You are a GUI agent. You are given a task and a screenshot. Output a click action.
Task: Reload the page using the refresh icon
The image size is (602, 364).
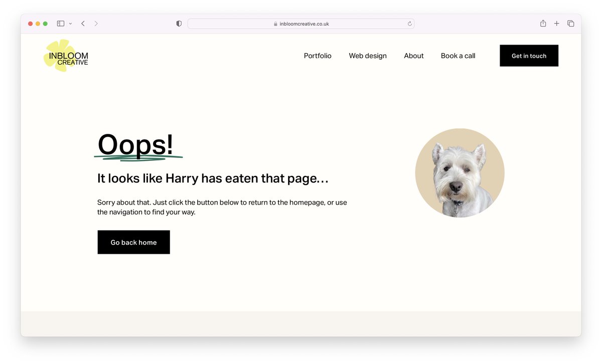tap(409, 23)
